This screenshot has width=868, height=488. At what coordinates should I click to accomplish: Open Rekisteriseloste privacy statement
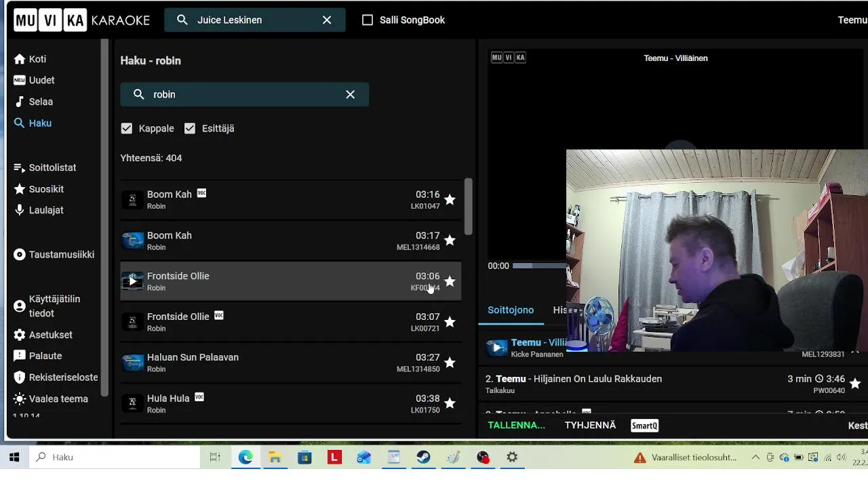(x=56, y=378)
